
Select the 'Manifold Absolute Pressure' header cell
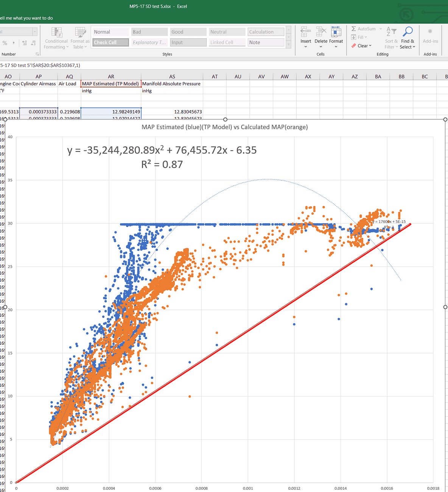(172, 84)
